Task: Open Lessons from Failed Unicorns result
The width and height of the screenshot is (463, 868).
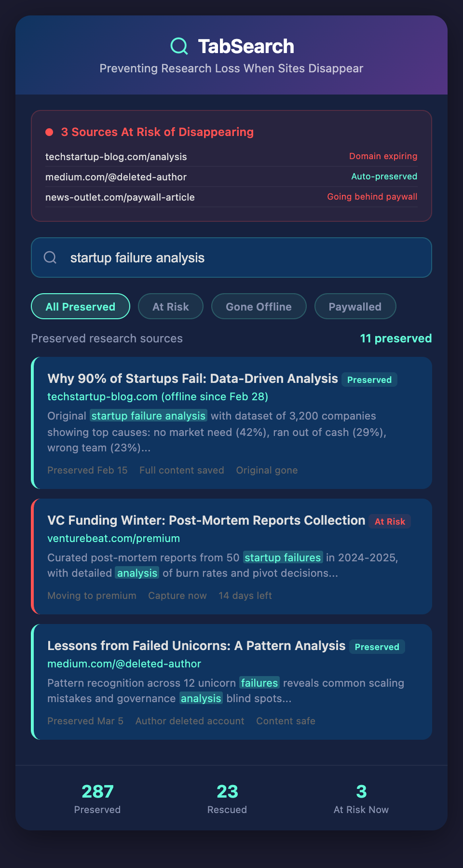Action: coord(196,646)
